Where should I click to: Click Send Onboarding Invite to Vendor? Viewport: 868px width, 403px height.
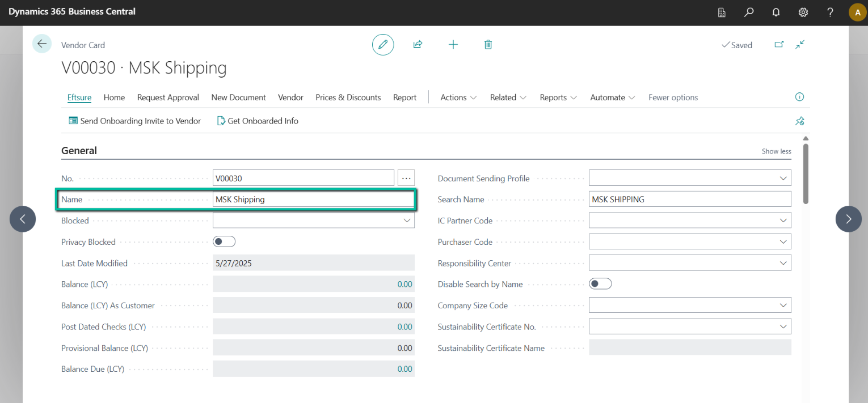[x=135, y=121]
